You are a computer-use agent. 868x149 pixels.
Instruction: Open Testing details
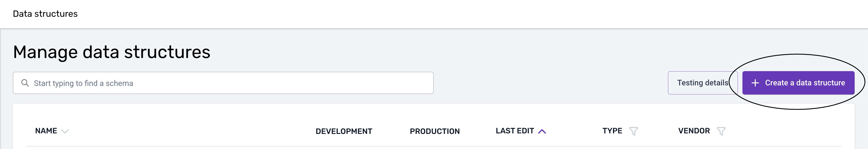703,83
